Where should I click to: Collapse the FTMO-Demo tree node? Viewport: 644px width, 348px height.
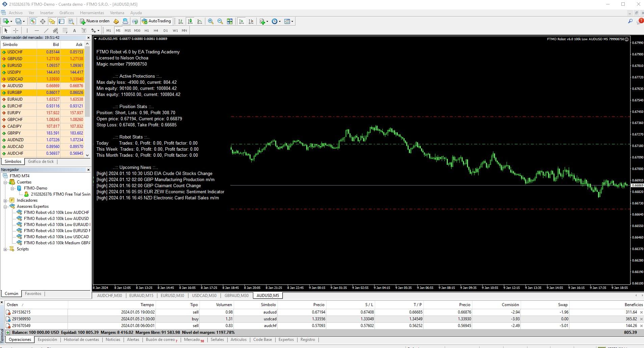coord(12,188)
